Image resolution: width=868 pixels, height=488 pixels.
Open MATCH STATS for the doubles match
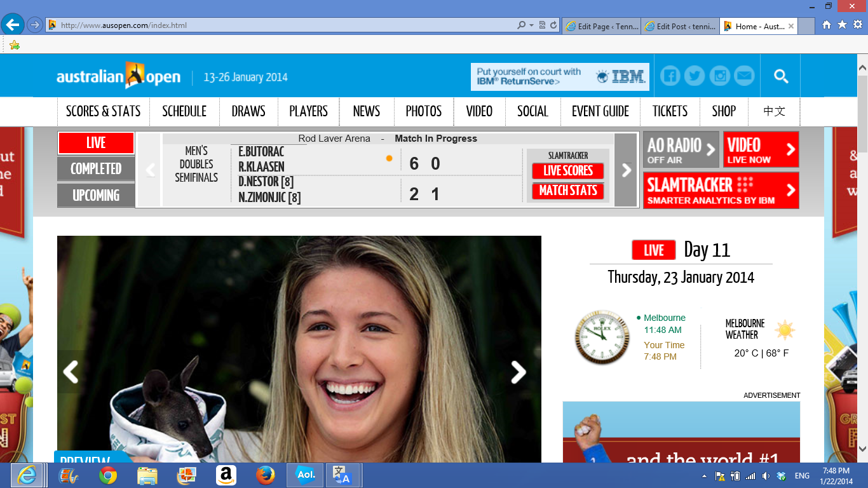pos(568,191)
